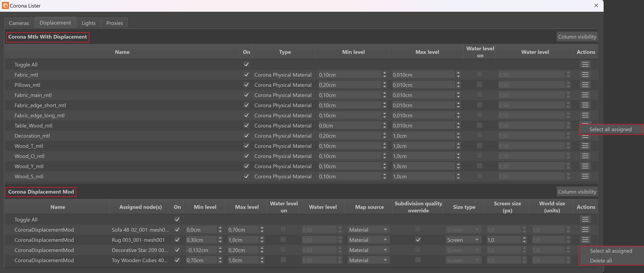The width and height of the screenshot is (644, 273).
Task: Open actions menu for Wood_T_mtl row
Action: pyautogui.click(x=585, y=146)
